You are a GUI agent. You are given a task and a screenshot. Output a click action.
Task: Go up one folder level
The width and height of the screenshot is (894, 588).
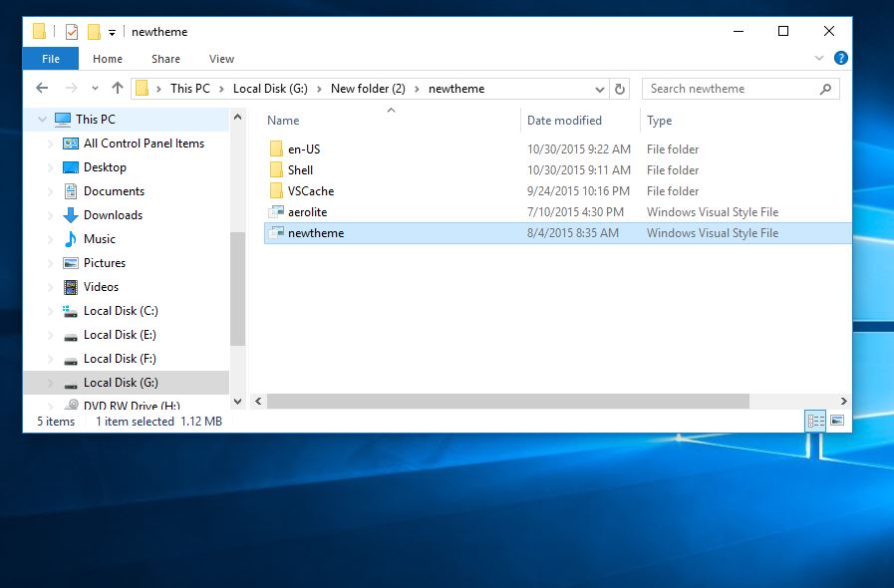118,88
